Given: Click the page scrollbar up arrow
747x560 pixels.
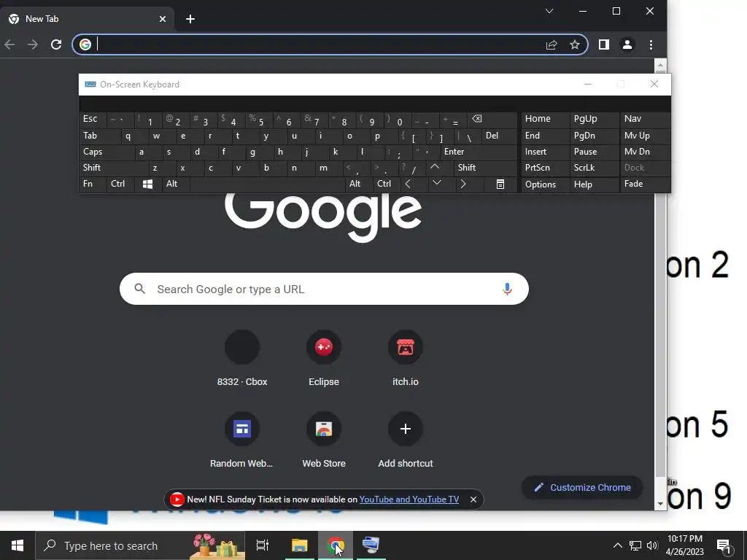Looking at the screenshot, I should 660,65.
